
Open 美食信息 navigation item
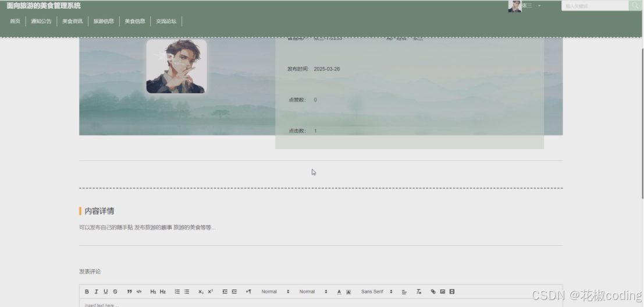pos(135,21)
